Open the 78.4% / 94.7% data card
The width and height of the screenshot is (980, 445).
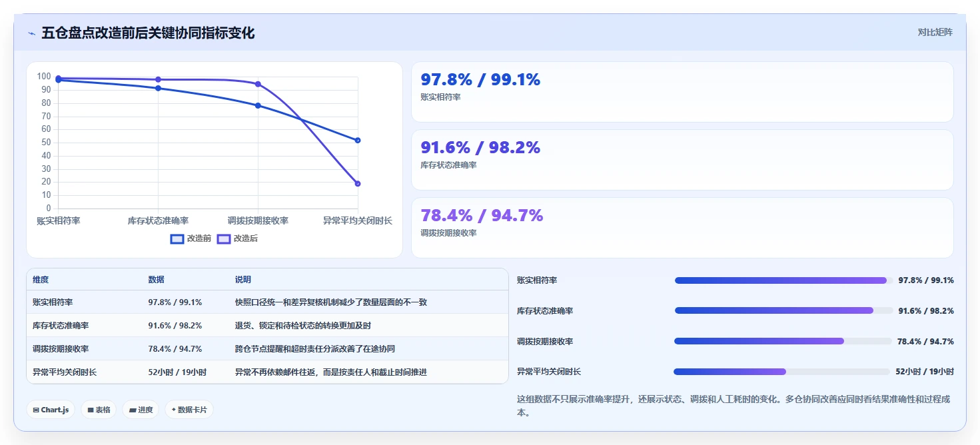point(682,228)
